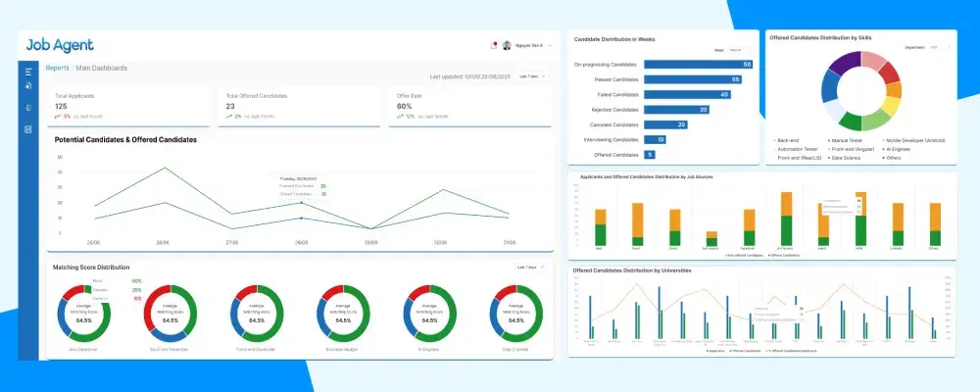Click the Reports breadcrumb link
The height and width of the screenshot is (392, 980).
coord(57,69)
